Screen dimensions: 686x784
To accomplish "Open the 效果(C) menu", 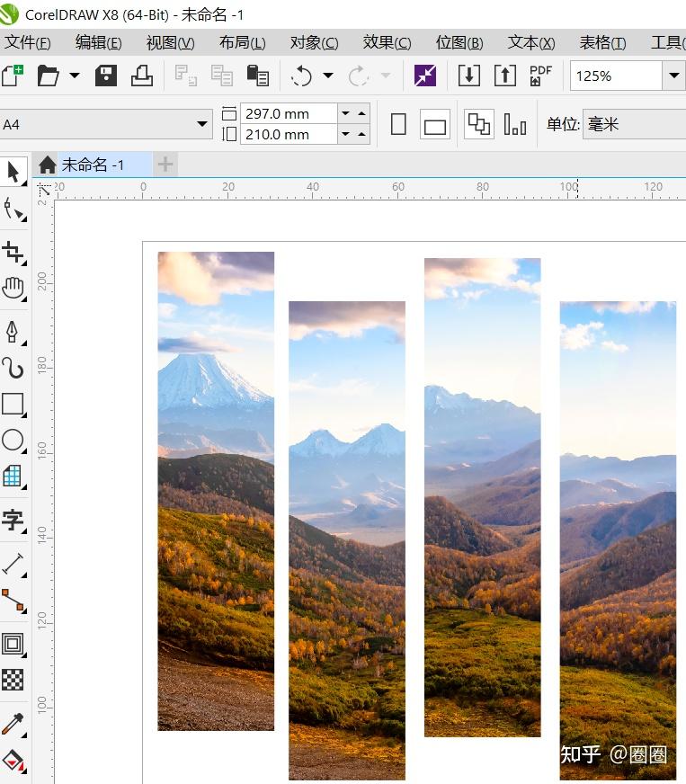I will [387, 43].
